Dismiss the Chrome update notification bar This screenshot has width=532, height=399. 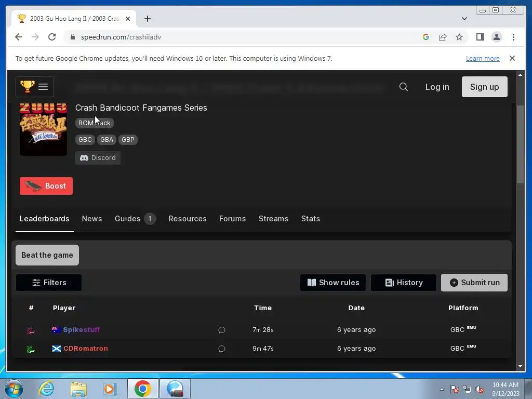512,58
